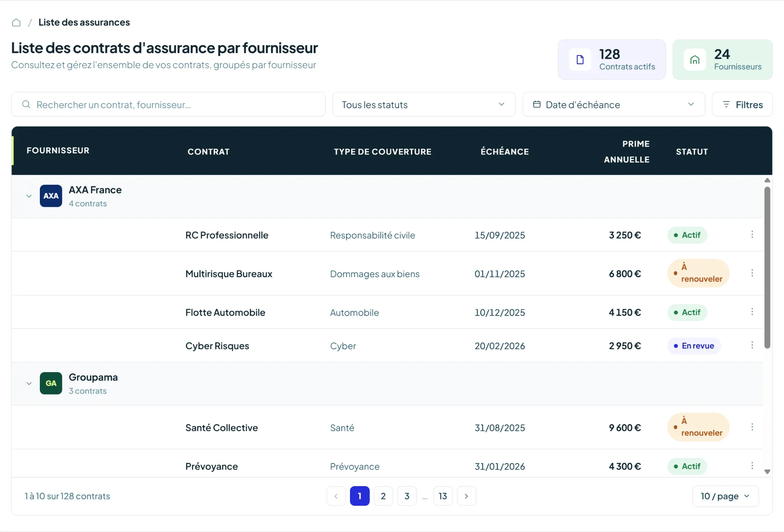
Task: Jump to page 13
Action: [x=443, y=496]
